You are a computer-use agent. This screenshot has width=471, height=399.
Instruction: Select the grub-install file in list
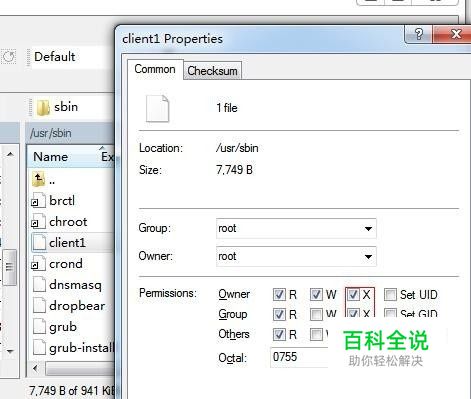pyautogui.click(x=82, y=348)
